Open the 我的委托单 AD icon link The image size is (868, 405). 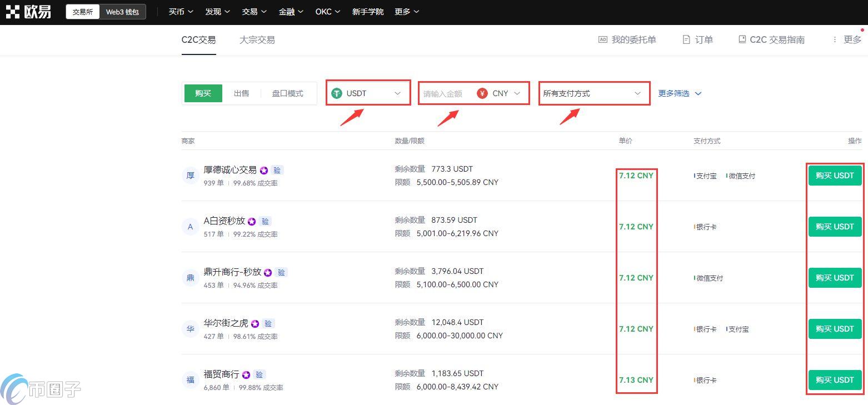[627, 39]
